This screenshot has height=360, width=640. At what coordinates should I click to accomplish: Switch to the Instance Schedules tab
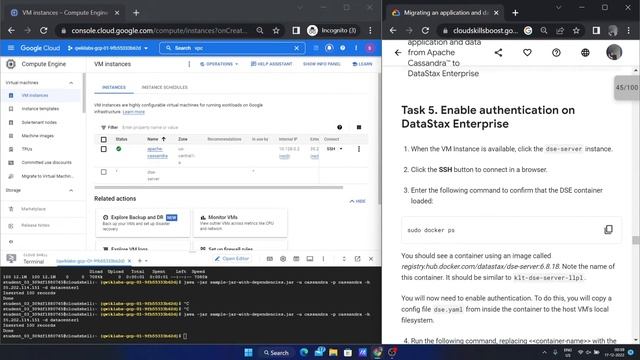164,87
